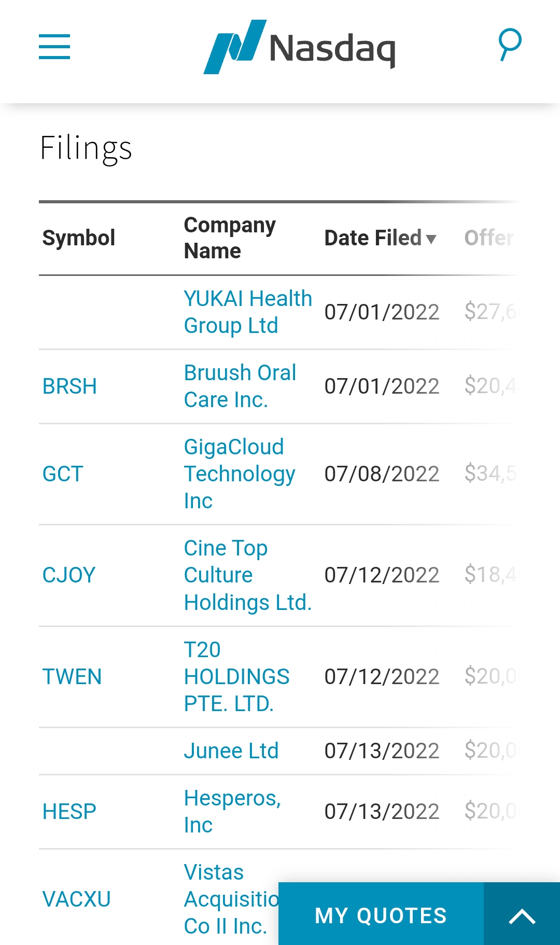Select the CJOY ticker symbol
This screenshot has height=945, width=560.
(x=69, y=575)
